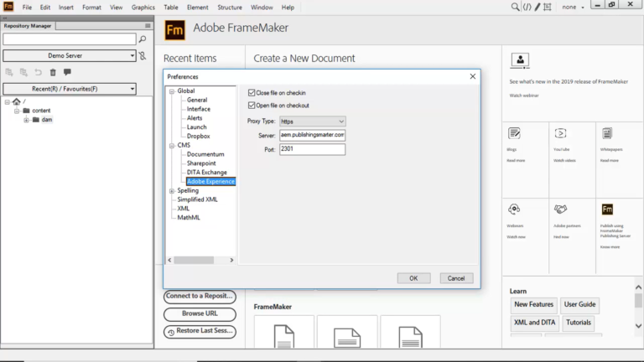Image resolution: width=644 pixels, height=362 pixels.
Task: Click the Learn panel scroll down arrow
Action: point(638,326)
